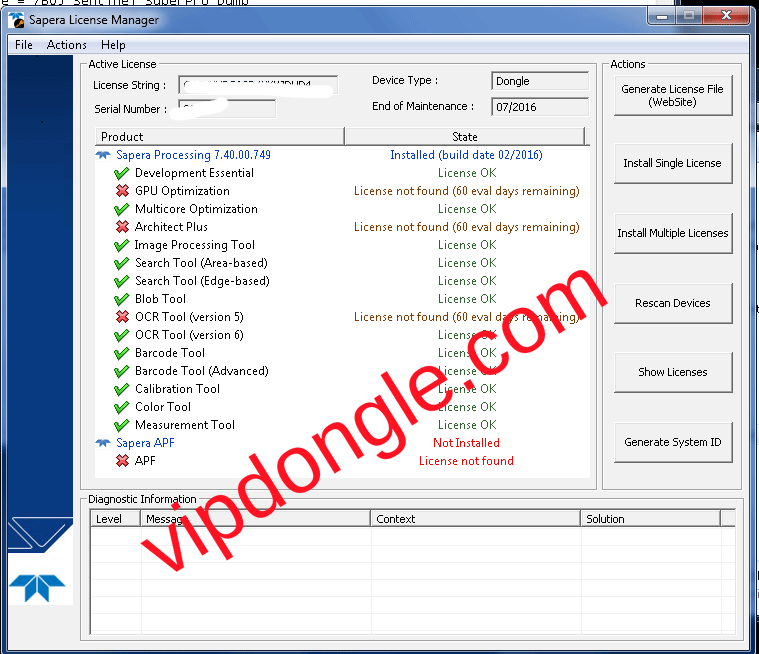759x654 pixels.
Task: Click the Context column header
Action: point(475,519)
